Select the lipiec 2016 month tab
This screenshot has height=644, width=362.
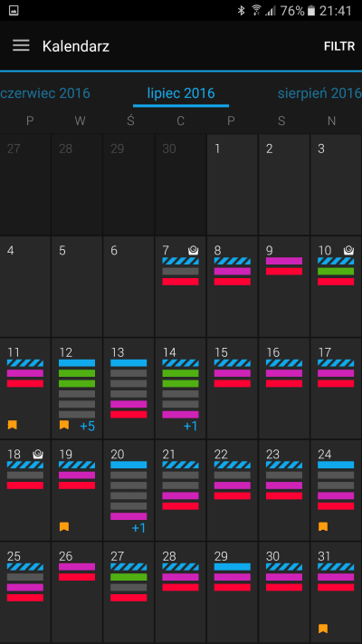[181, 93]
